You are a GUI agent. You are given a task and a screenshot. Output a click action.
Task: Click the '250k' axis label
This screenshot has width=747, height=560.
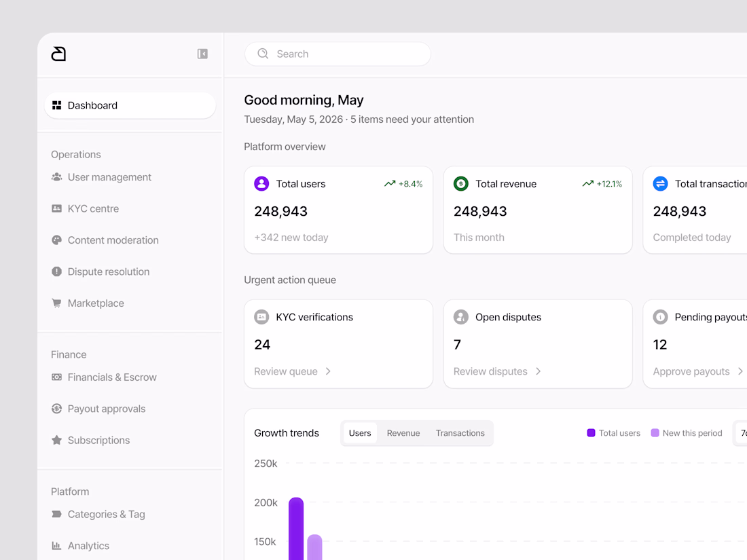[x=266, y=464]
